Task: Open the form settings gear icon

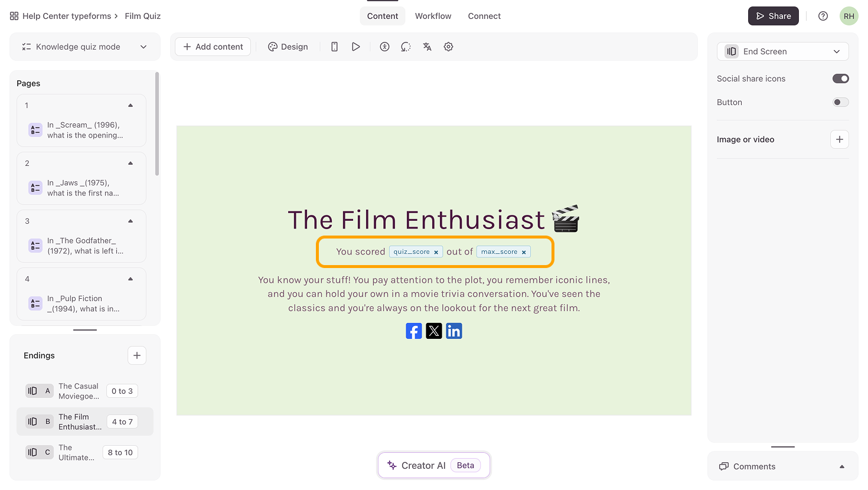Action: coord(448,47)
